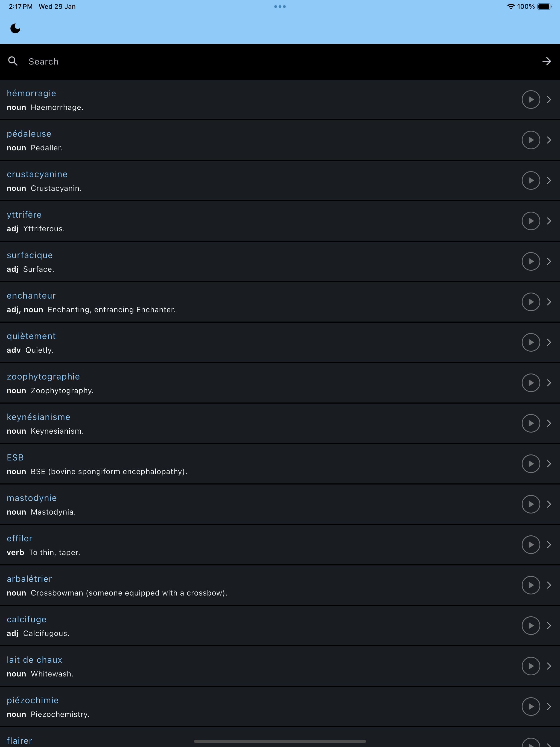The image size is (560, 747).
Task: Open ESB entry chevron
Action: 549,464
